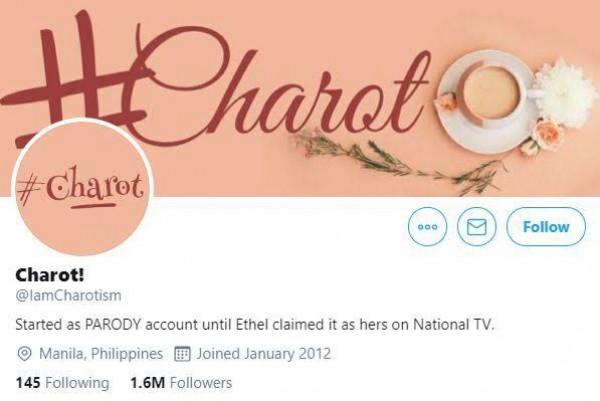The width and height of the screenshot is (600, 401).
Task: Click the 1.6M follower count number
Action: click(x=148, y=383)
